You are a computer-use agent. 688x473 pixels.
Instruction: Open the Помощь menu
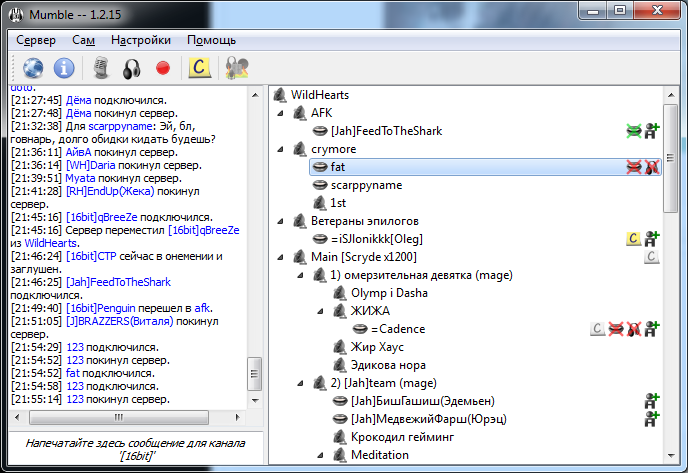tap(211, 40)
